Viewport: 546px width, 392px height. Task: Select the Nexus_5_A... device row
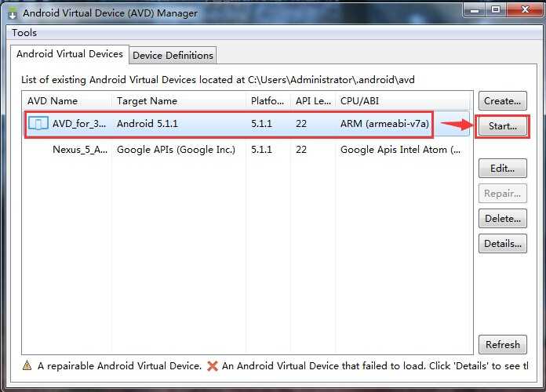(x=246, y=150)
